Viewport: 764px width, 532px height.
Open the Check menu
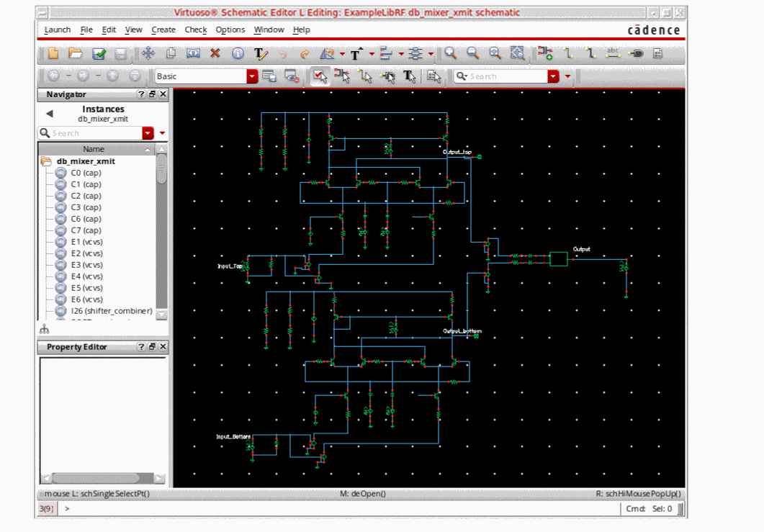coord(196,30)
